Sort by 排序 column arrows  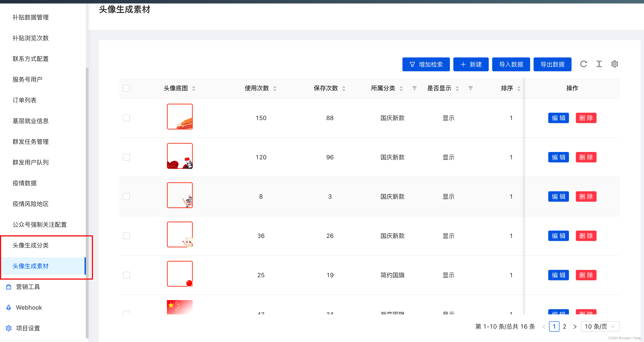(519, 88)
